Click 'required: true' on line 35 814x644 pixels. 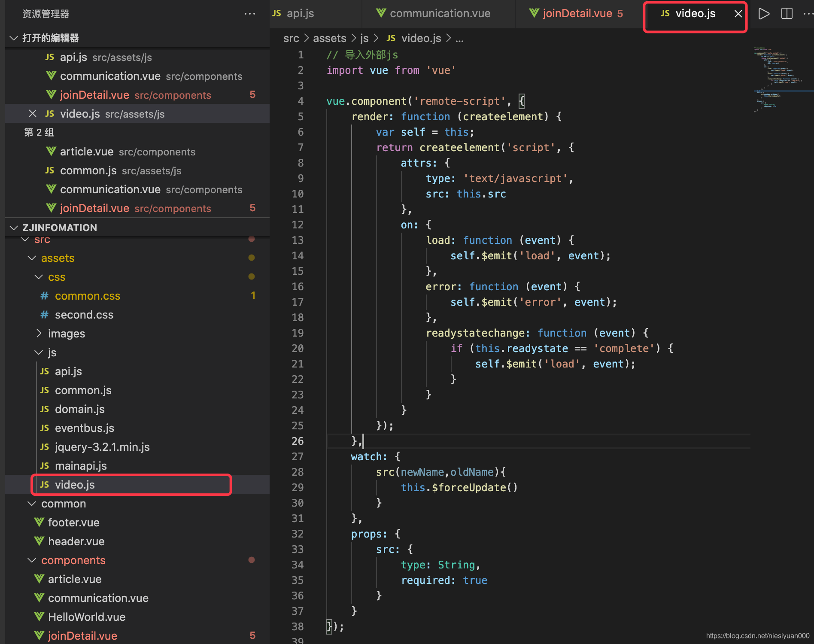(444, 580)
